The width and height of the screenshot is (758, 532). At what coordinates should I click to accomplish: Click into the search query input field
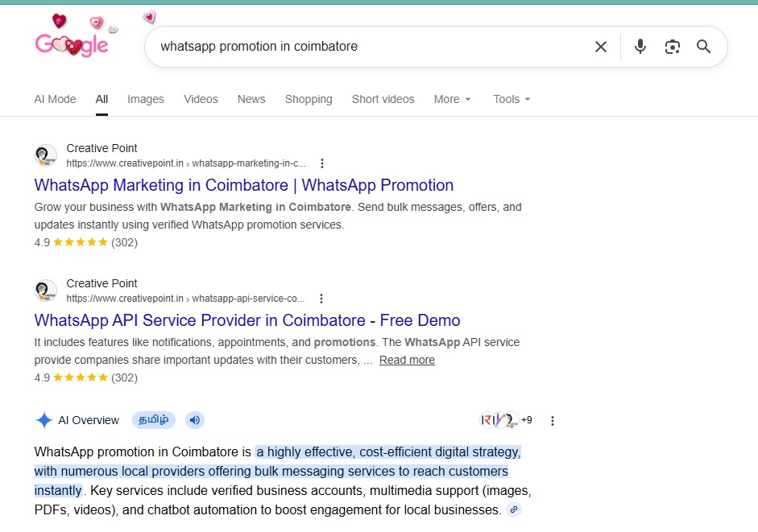[x=362, y=47]
